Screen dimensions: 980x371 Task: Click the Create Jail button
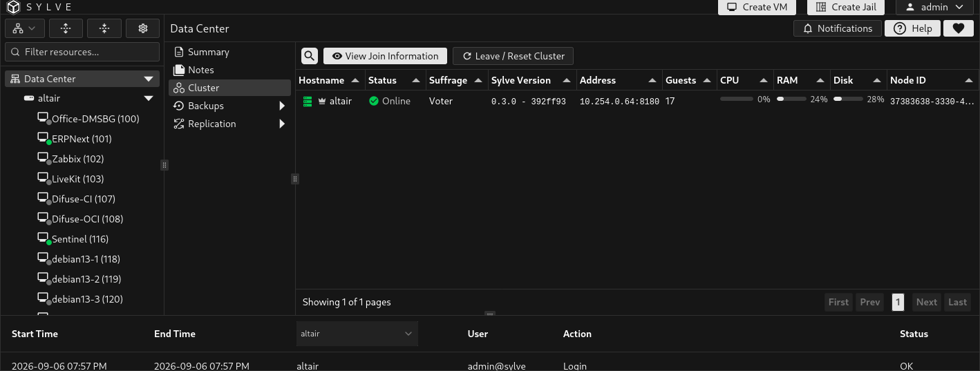[846, 7]
